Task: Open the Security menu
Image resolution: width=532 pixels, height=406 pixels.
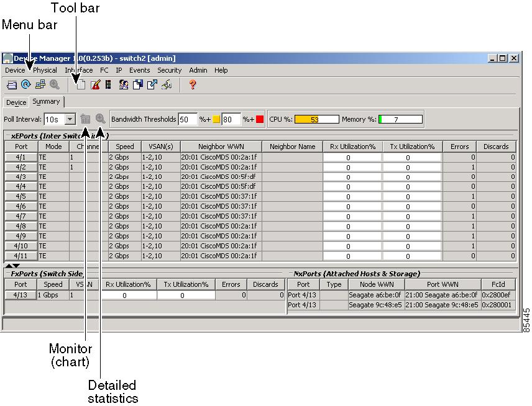Action: tap(169, 70)
